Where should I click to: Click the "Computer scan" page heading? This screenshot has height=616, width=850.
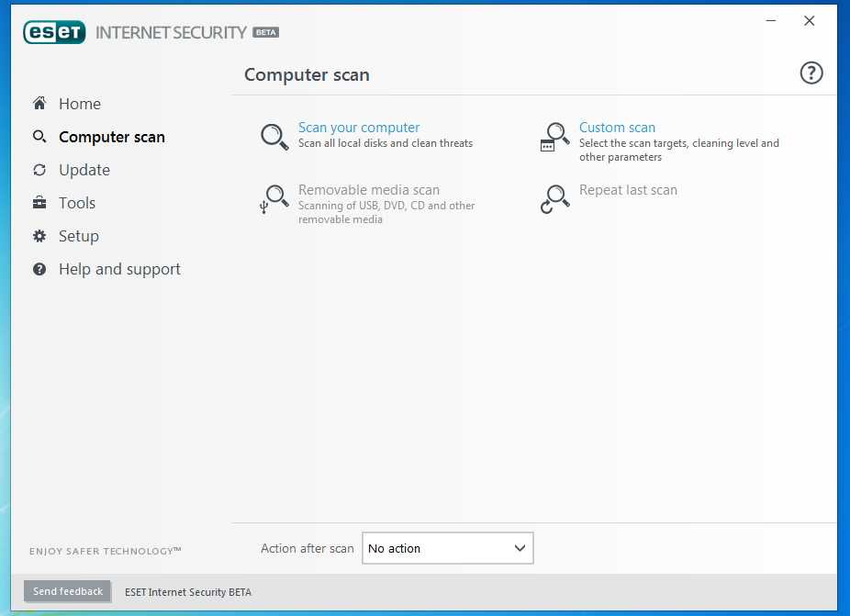click(x=307, y=75)
